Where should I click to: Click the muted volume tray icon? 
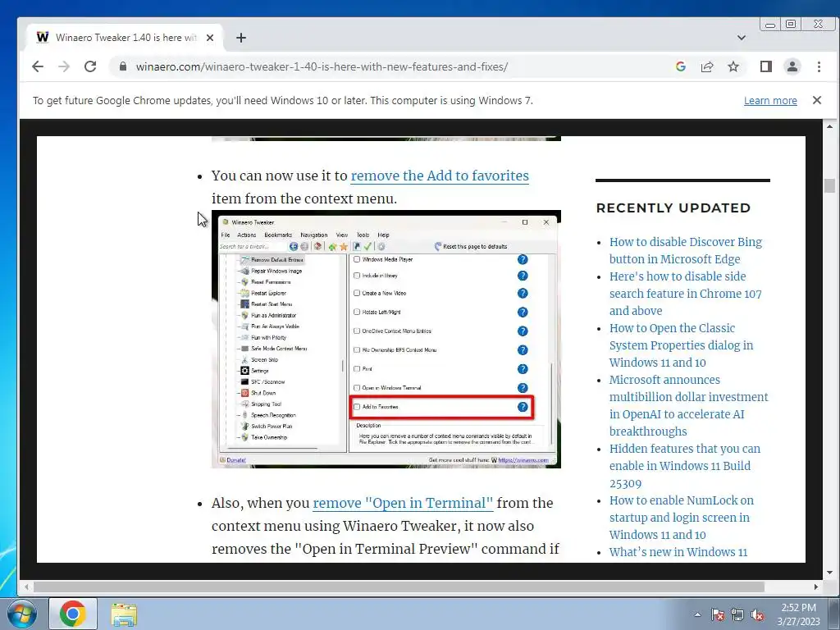757,615
